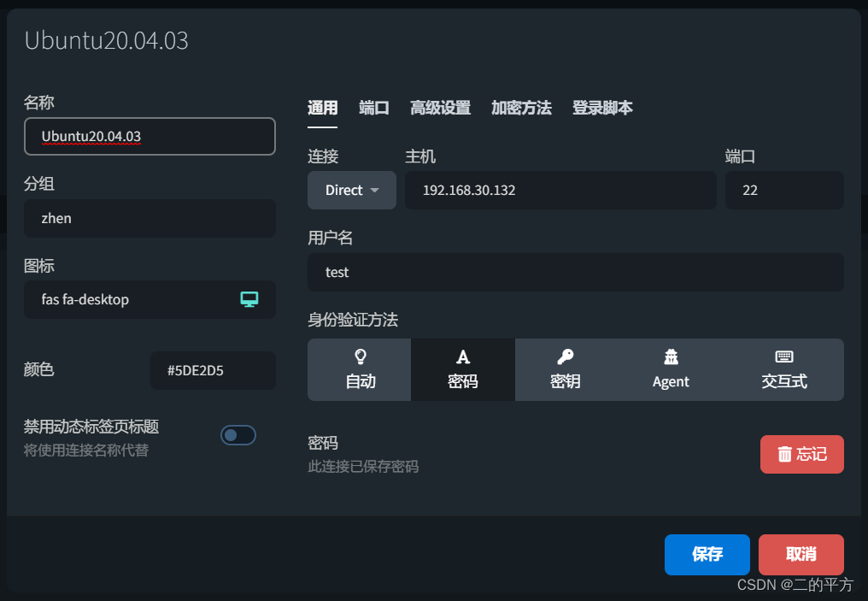Image resolution: width=868 pixels, height=601 pixels.
Task: Open the Direct connection dropdown
Action: (351, 190)
